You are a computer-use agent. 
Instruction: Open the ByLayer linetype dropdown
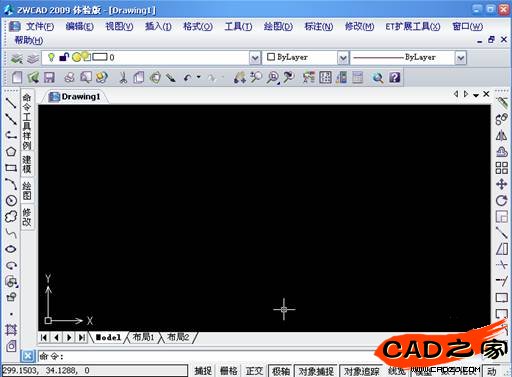click(460, 58)
